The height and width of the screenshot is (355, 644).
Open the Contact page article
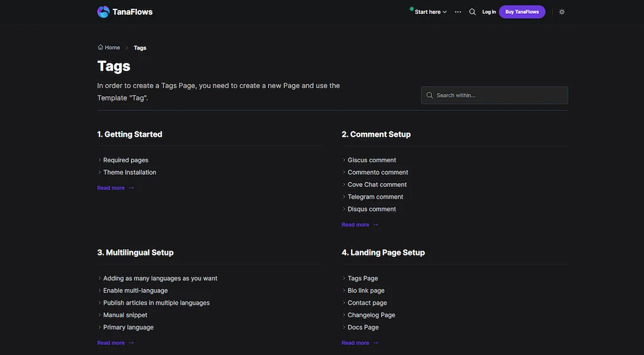[367, 303]
